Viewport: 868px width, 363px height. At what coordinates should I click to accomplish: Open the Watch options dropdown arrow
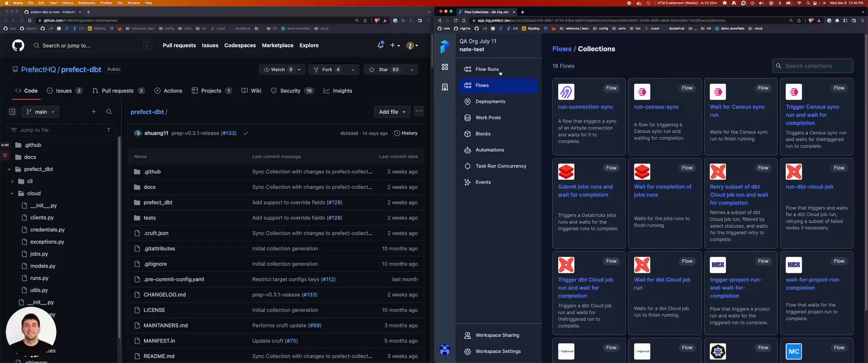(299, 70)
